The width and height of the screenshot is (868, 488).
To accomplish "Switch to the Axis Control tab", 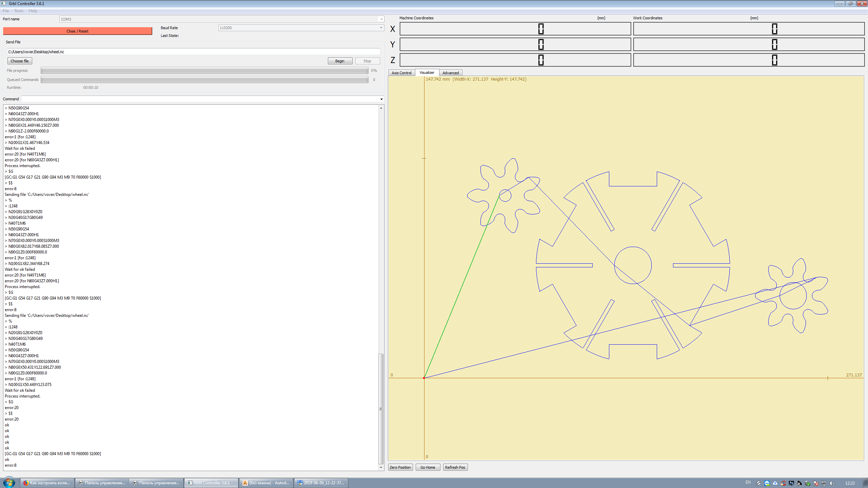I will tap(401, 73).
